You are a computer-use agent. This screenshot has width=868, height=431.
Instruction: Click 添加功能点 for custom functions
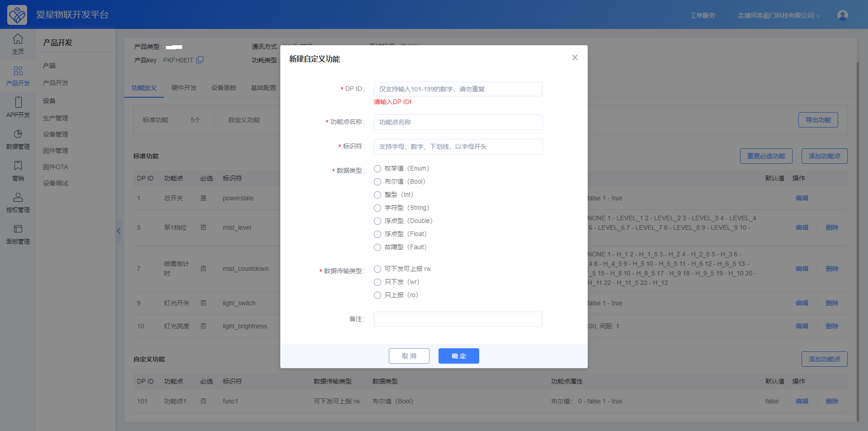pyautogui.click(x=825, y=359)
